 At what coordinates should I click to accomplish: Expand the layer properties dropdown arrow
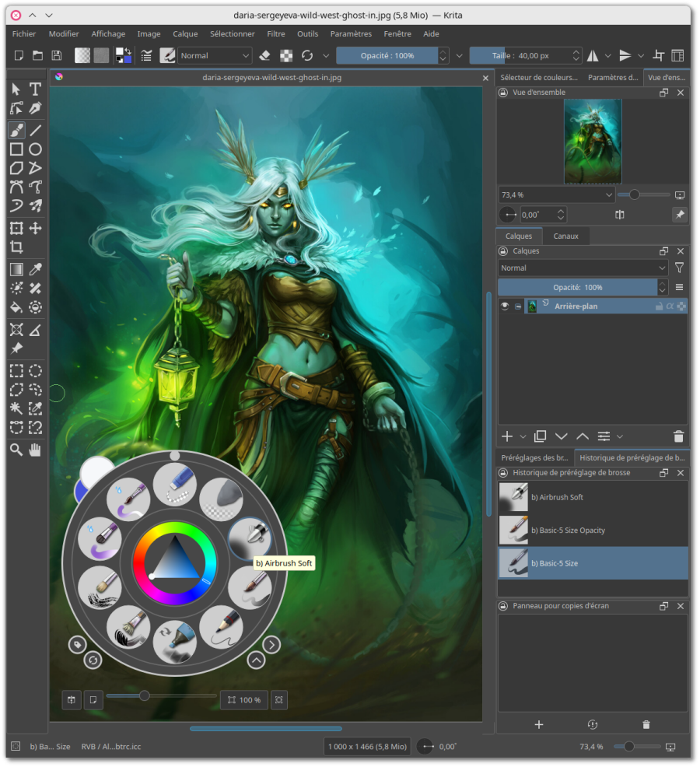click(620, 436)
